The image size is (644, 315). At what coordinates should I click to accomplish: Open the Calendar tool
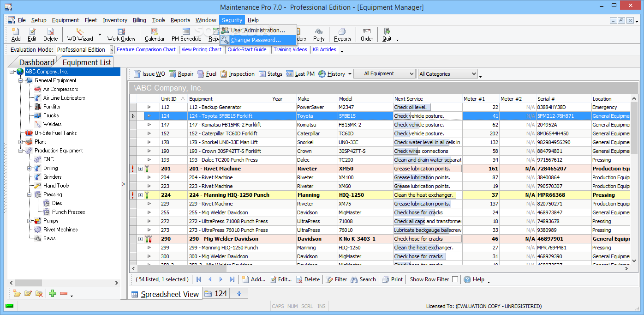[x=155, y=35]
